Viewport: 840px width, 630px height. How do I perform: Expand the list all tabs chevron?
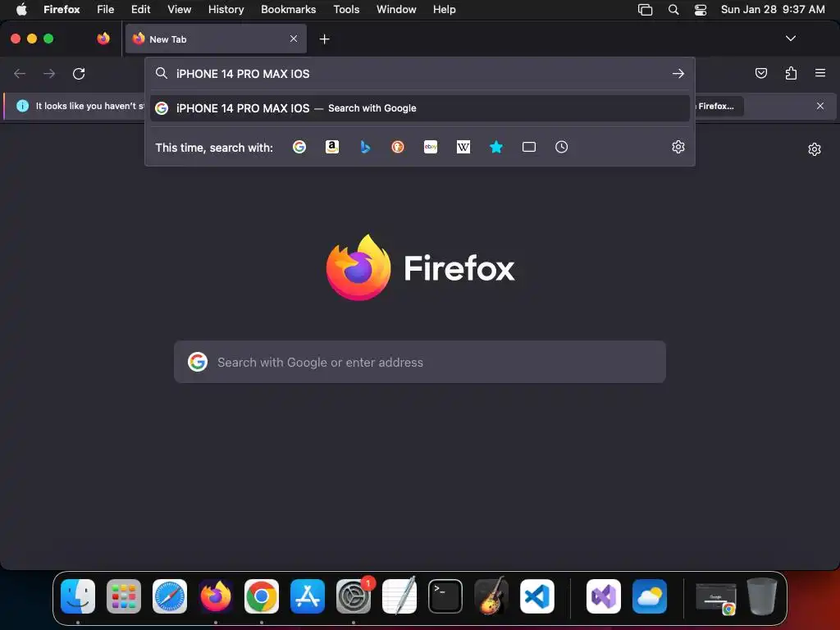[791, 39]
